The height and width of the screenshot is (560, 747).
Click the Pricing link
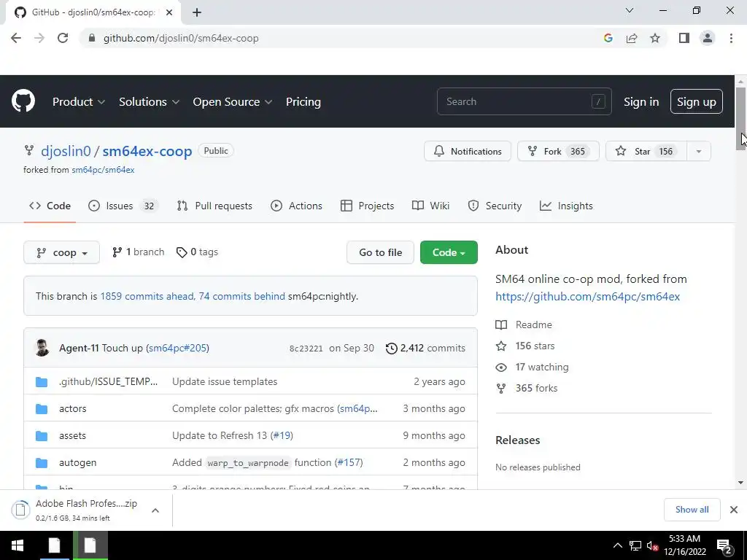(303, 102)
